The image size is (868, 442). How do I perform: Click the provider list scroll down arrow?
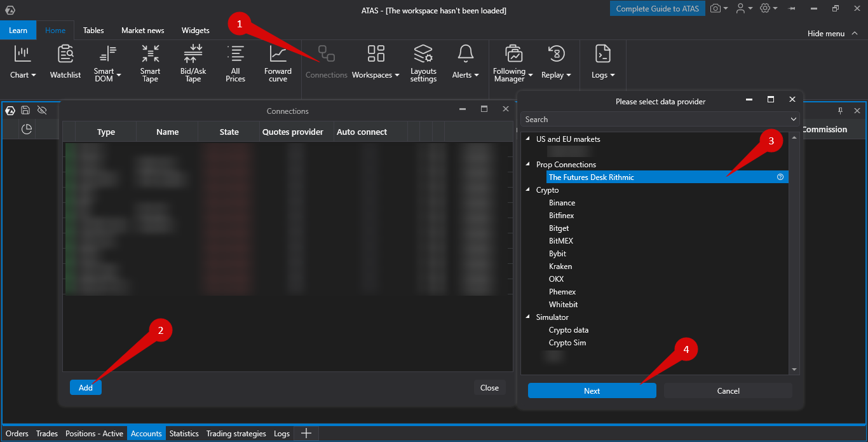tap(794, 369)
